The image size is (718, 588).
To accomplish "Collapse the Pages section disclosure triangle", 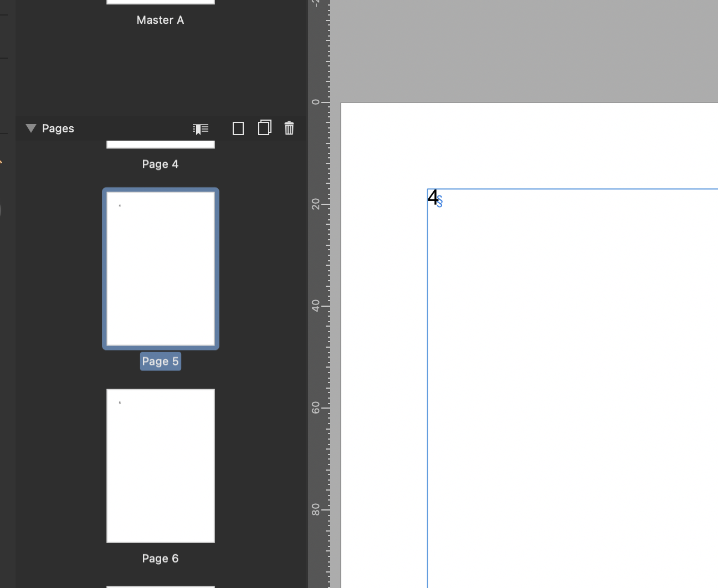I will pyautogui.click(x=30, y=128).
